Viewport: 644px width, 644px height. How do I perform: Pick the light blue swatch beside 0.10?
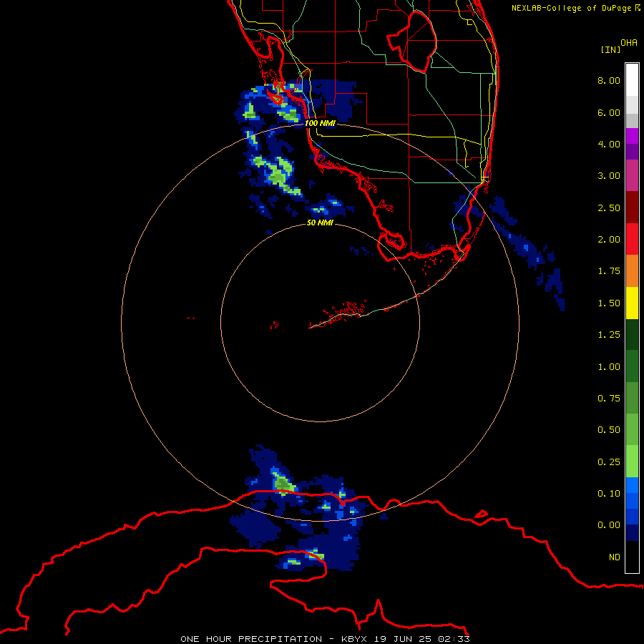tap(632, 485)
